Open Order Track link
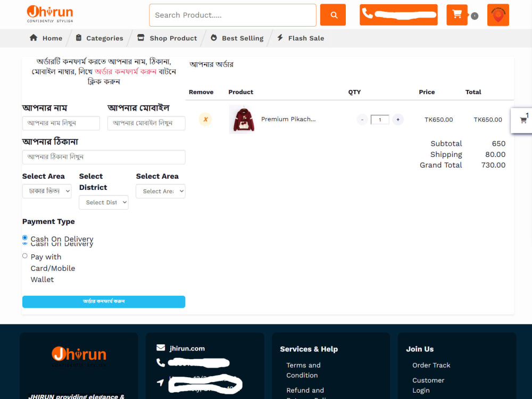Viewport: 532px width, 399px height. pyautogui.click(x=431, y=365)
